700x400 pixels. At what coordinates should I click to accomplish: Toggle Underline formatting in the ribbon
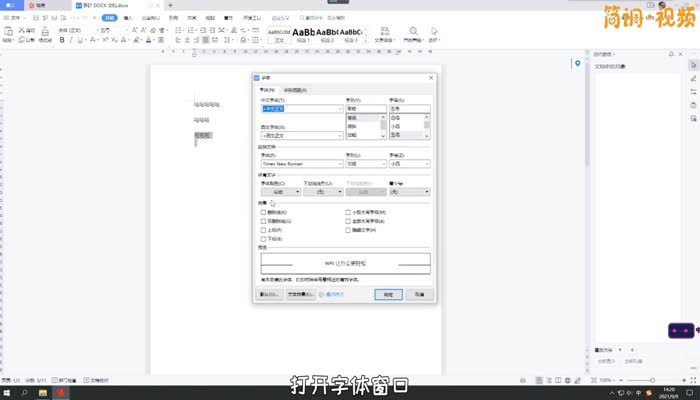(80, 40)
